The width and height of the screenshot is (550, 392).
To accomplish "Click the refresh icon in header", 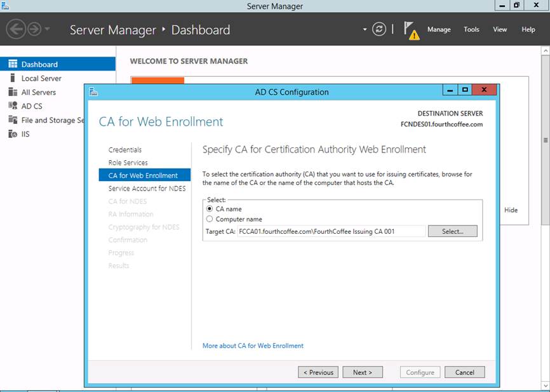I will [379, 29].
